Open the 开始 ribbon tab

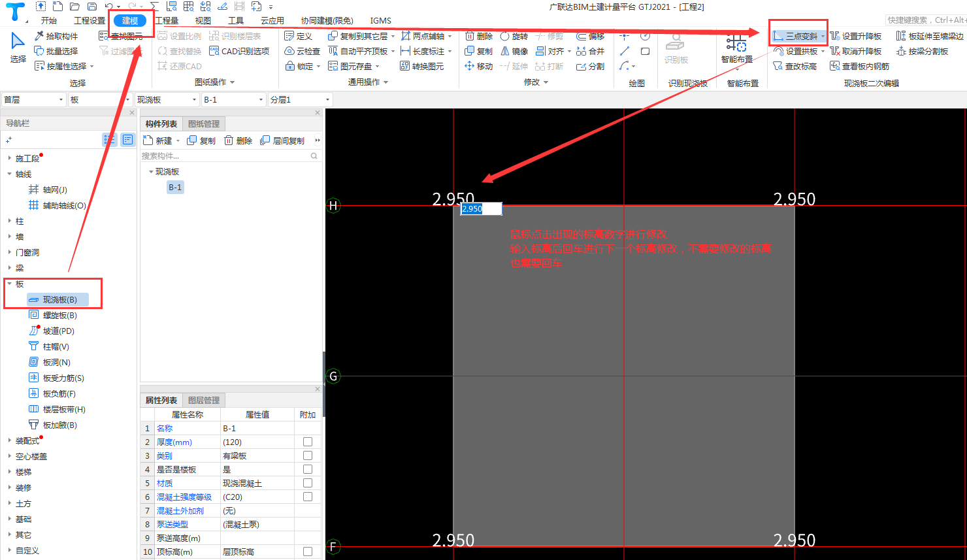pyautogui.click(x=48, y=21)
